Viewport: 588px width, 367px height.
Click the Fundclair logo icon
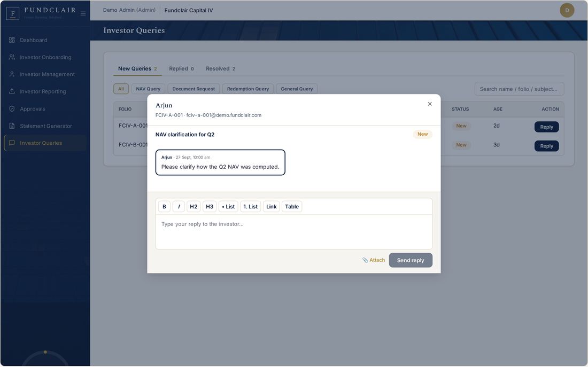point(13,13)
